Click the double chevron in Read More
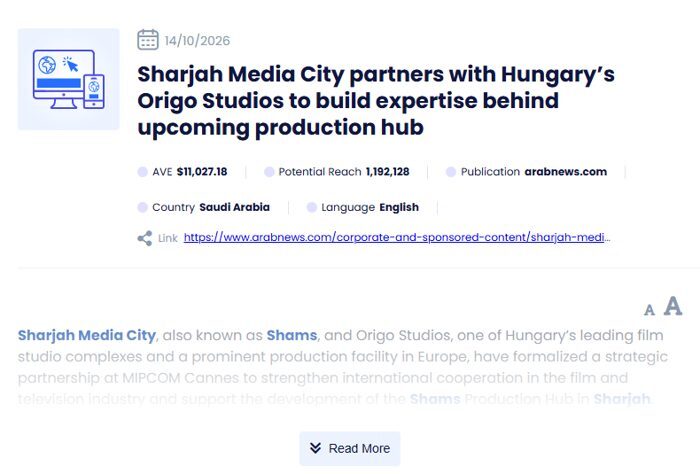This screenshot has width=700, height=474. (x=315, y=448)
